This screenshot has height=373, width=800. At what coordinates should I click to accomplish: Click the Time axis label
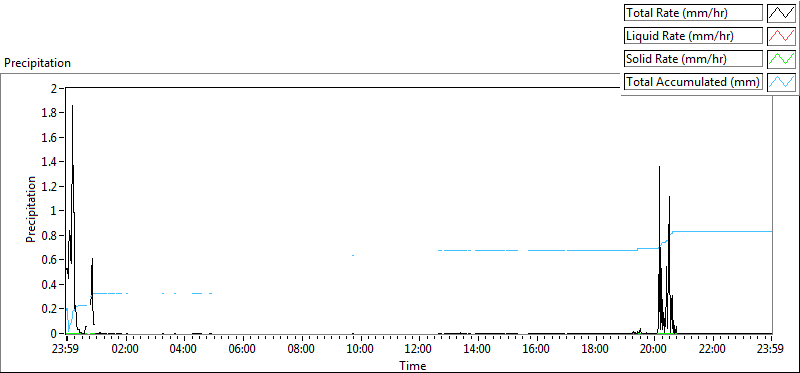412,365
